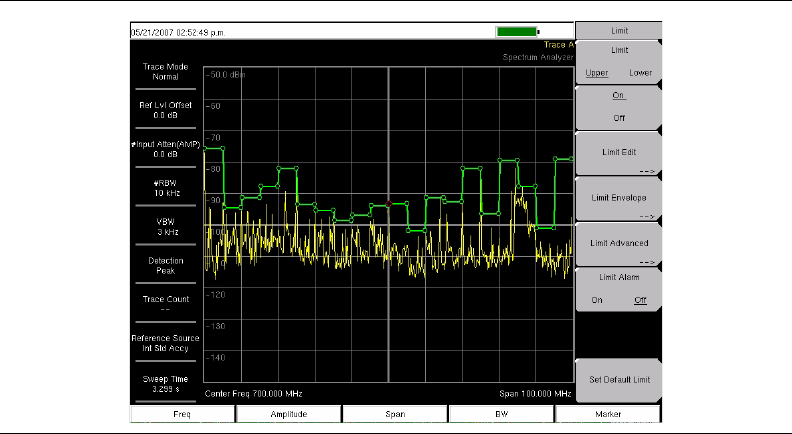Click the battery level indicator
The image size is (792, 434).
(518, 32)
